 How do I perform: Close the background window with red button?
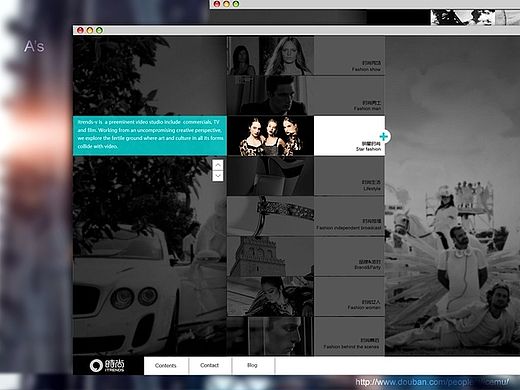coord(217,4)
